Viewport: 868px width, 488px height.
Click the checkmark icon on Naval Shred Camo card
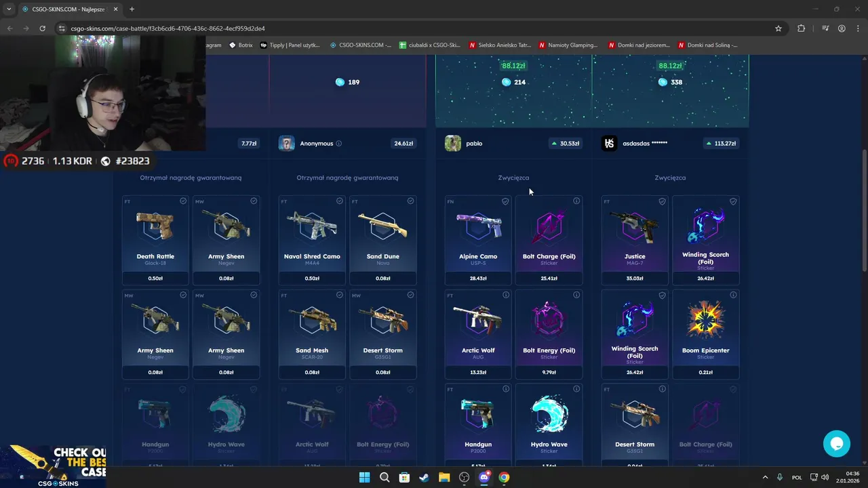(x=340, y=201)
